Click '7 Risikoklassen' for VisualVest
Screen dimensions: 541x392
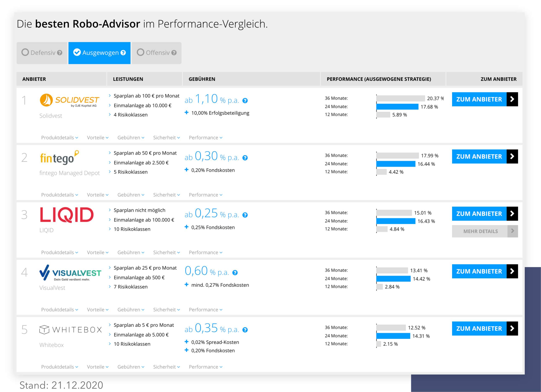pos(130,287)
